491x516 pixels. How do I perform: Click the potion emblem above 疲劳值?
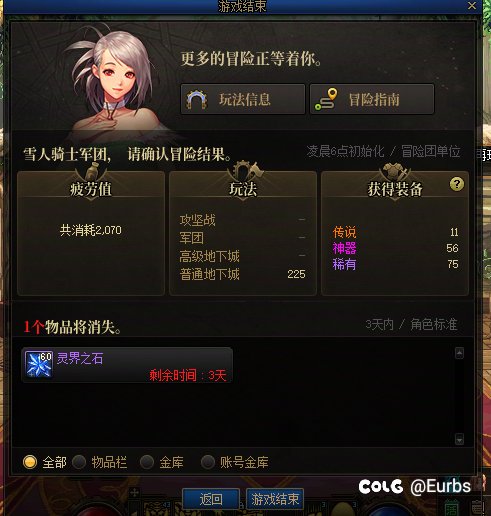91,172
